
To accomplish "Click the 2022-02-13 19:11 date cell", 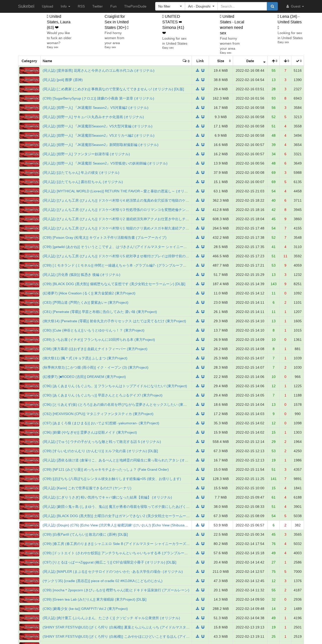I will [250, 636].
